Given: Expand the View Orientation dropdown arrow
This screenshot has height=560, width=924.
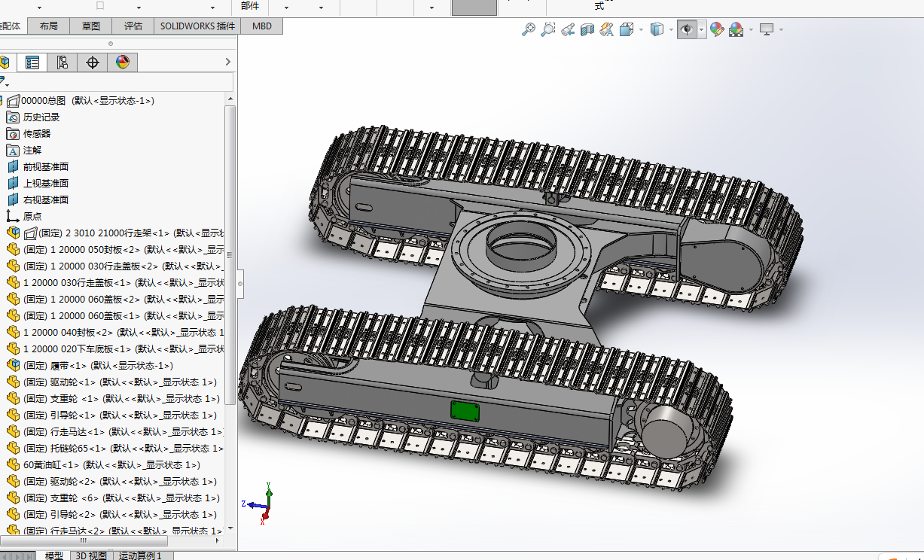Looking at the screenshot, I should pos(641,29).
